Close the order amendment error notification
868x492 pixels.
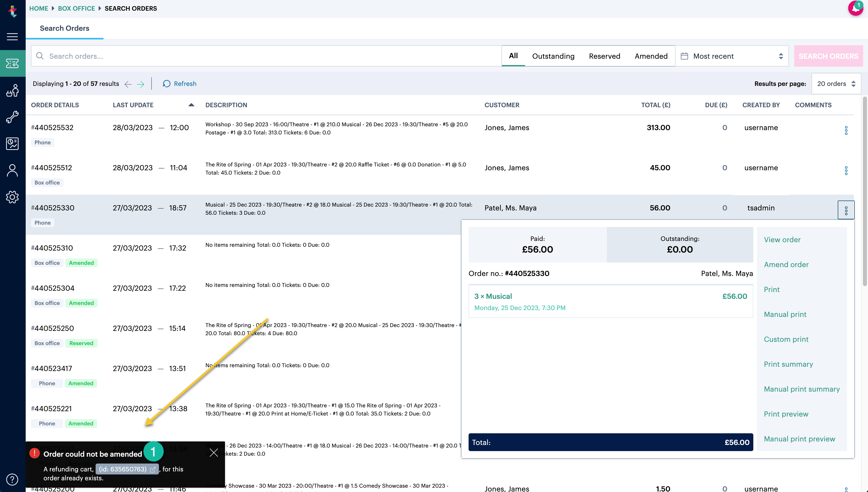[214, 453]
